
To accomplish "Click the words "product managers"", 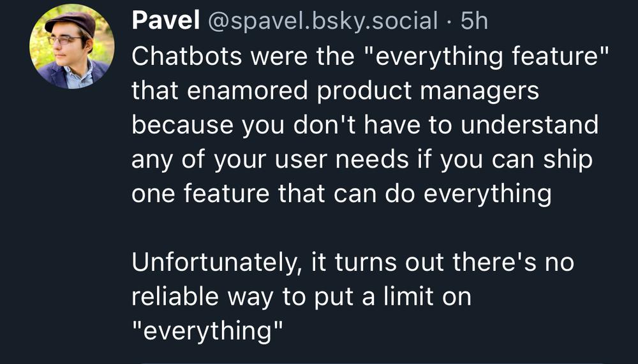I will [427, 92].
